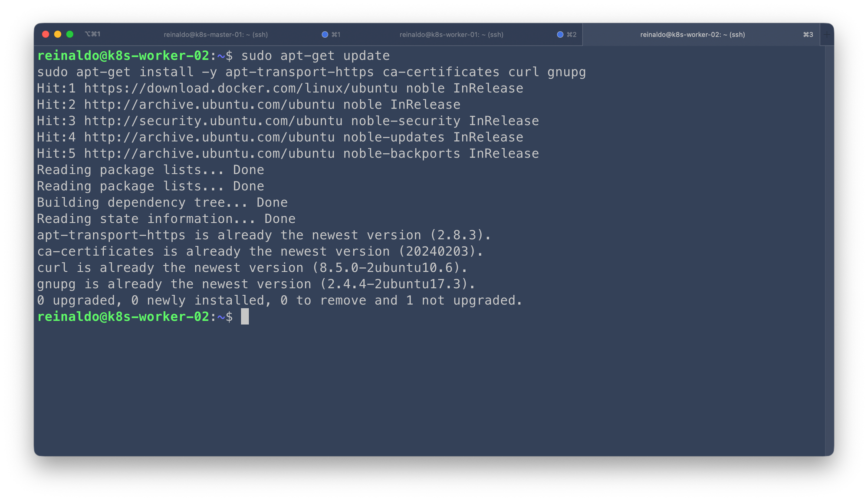Click the ⌘2 shortcut label in the tab bar
Screen dimensions: 868x501
572,35
